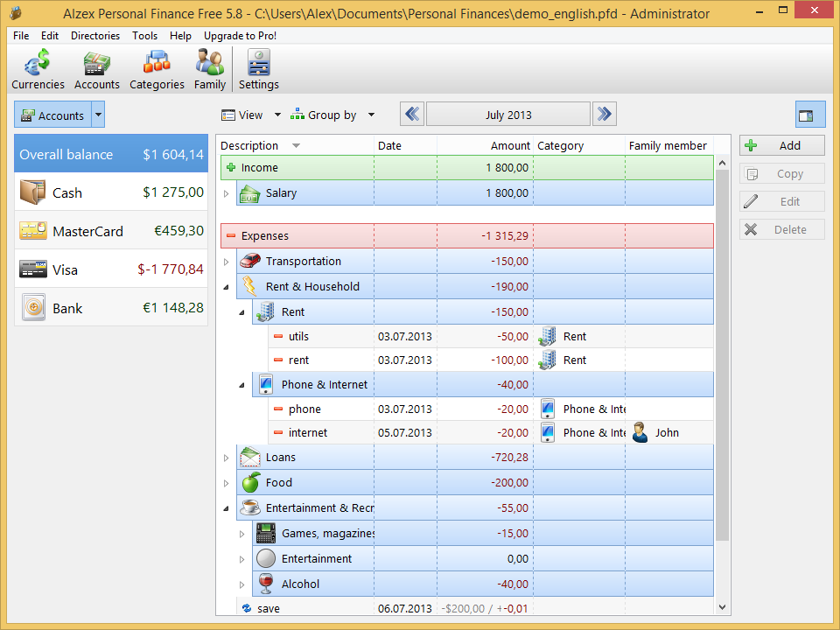Viewport: 840px width, 630px height.
Task: Select the phone transaction row
Action: 491,409
